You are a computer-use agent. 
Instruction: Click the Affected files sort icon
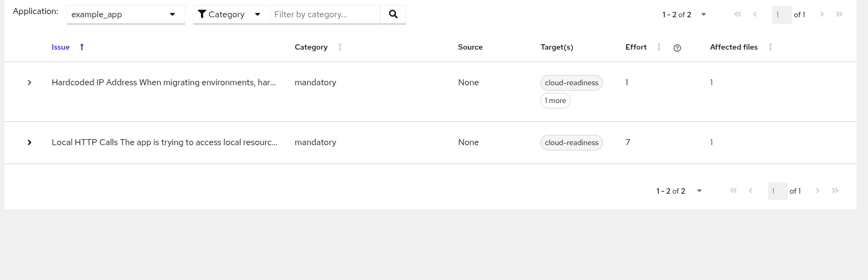click(770, 47)
